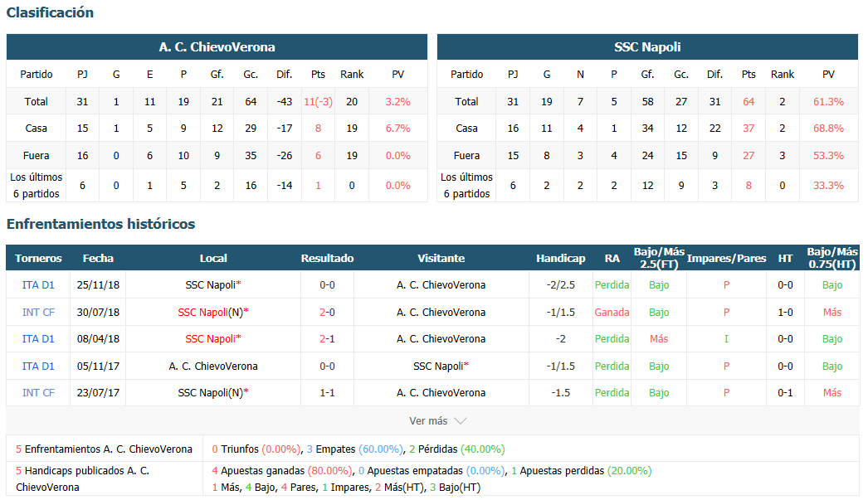Click visitor A. C. ChievoVerona on 30/07/18 row
Screen dimensions: 868x500
pos(441,312)
